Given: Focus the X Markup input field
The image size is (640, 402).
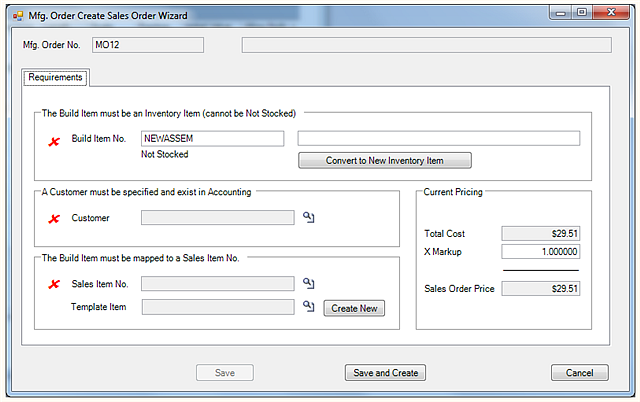Looking at the screenshot, I should tap(541, 252).
